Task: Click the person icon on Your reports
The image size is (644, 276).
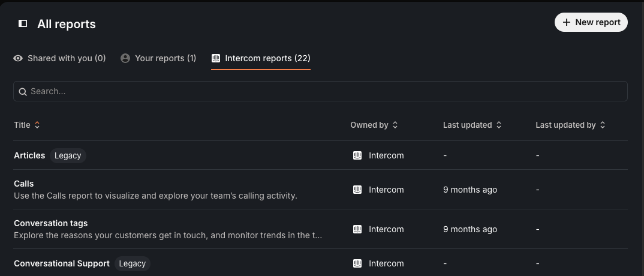Action: pos(125,58)
